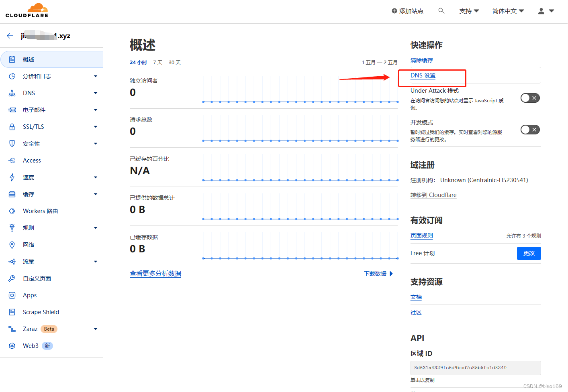Click the blue 更改 plan button
568x392 pixels.
click(x=529, y=253)
